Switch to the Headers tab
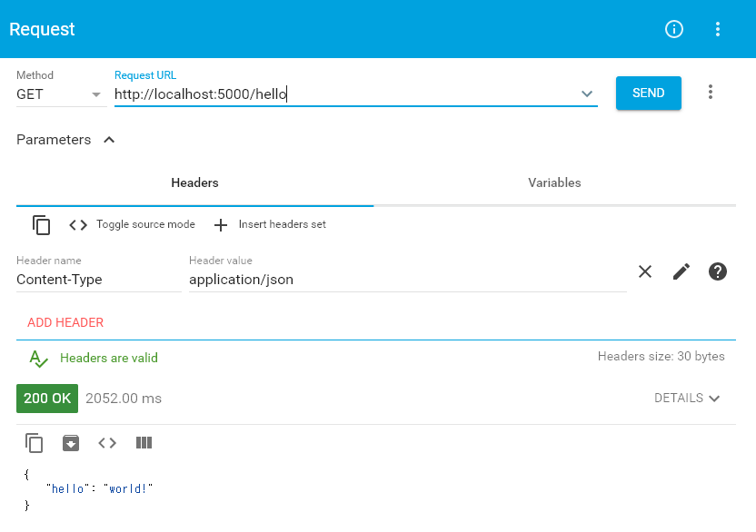Viewport: 756px width, 532px height. [194, 182]
